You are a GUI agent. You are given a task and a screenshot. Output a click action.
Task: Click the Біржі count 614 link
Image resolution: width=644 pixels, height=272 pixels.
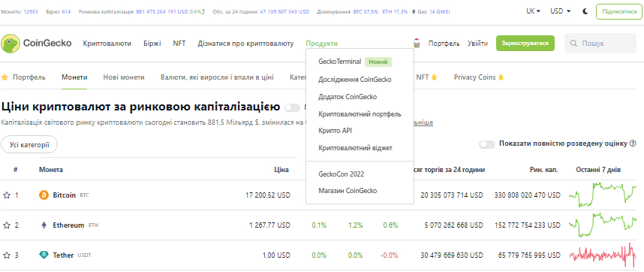pyautogui.click(x=67, y=12)
